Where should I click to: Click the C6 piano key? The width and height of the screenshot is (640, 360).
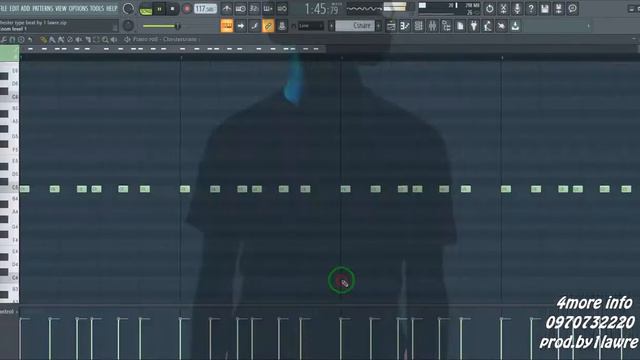click(9, 97)
